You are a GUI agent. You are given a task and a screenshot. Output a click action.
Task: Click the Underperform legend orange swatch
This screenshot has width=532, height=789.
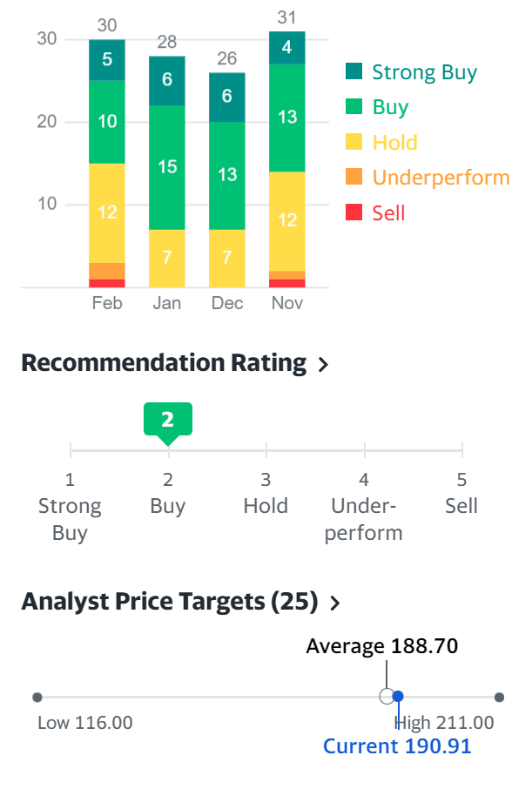[354, 178]
